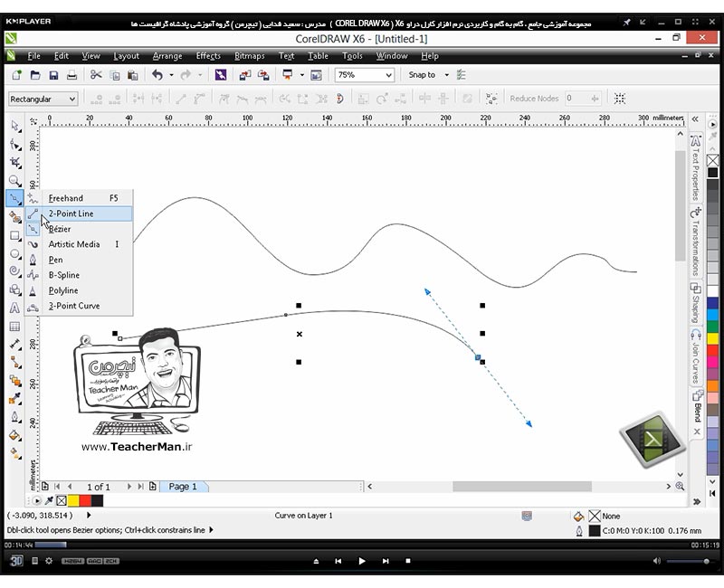The width and height of the screenshot is (724, 588).
Task: Click the Reduce Nodes value field
Action: (579, 99)
